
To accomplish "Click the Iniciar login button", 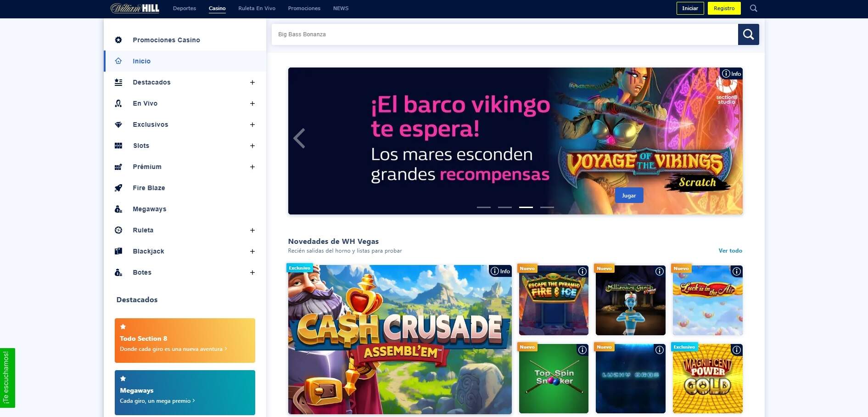I will tap(690, 8).
